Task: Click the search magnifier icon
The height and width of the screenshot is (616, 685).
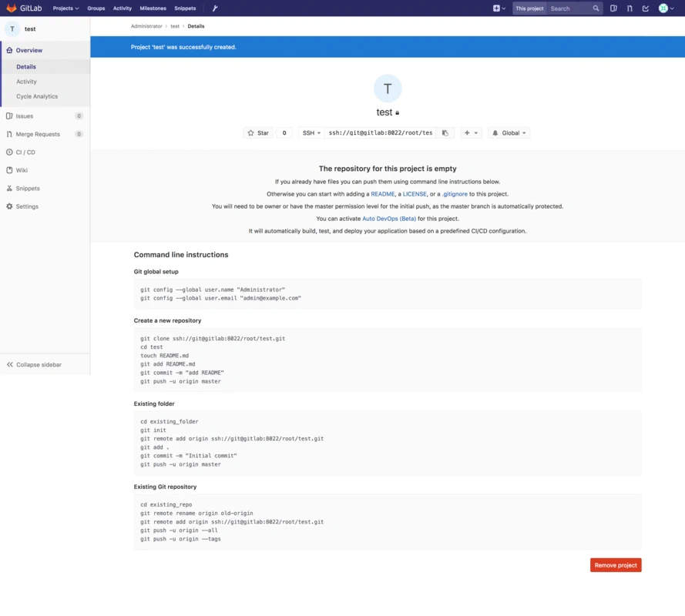Action: click(596, 8)
